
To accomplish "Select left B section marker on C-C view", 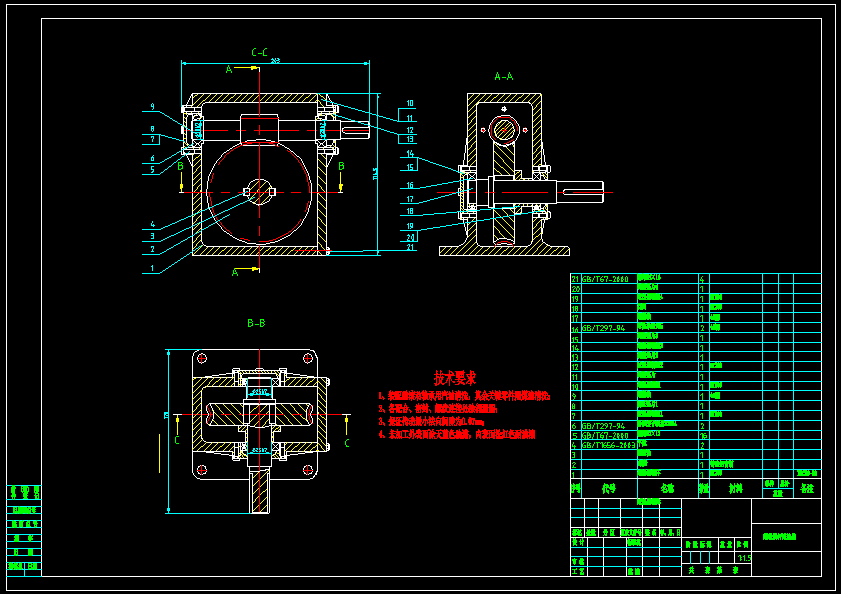I will pyautogui.click(x=180, y=166).
